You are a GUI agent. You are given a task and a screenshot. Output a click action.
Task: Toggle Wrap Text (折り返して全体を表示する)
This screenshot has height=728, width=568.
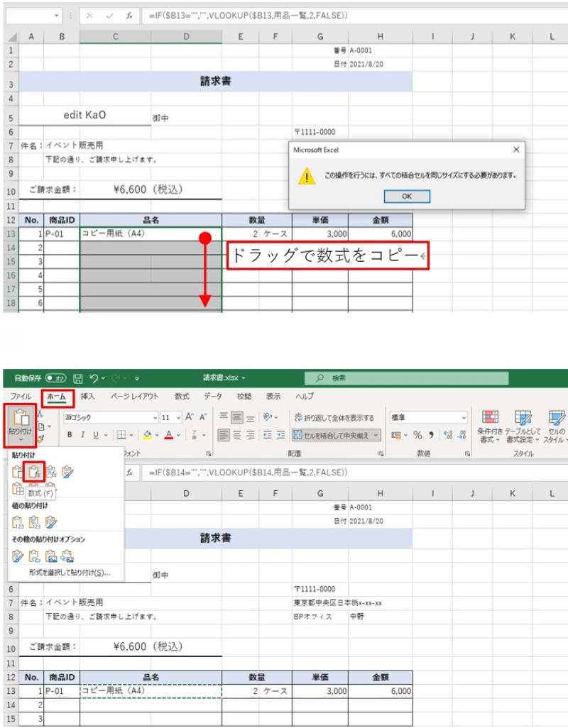tap(334, 418)
